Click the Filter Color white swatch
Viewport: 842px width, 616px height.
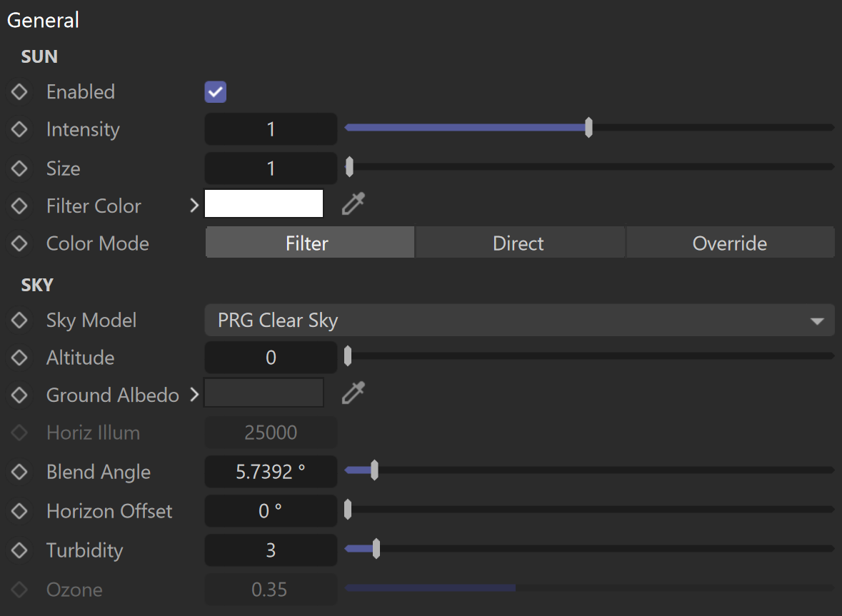[x=264, y=203]
